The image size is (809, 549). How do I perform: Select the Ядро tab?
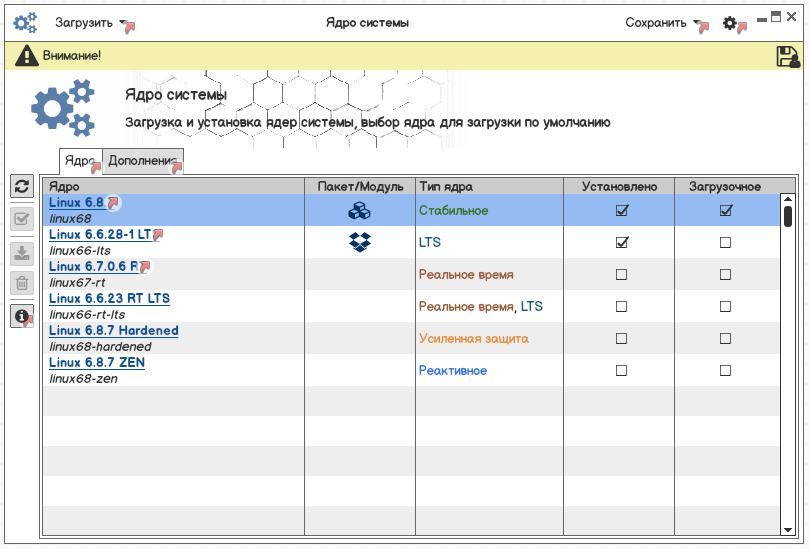[80, 161]
